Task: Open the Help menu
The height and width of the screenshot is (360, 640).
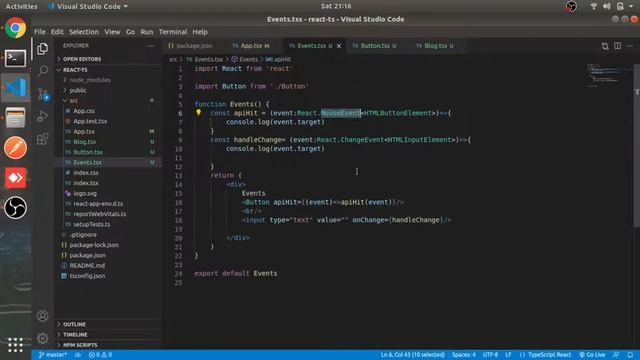Action: 200,32
